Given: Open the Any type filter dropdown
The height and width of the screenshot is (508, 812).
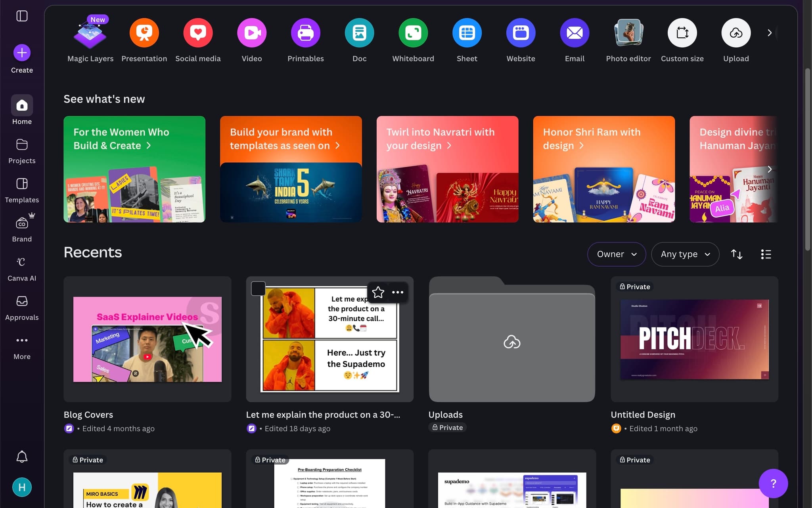Looking at the screenshot, I should click(685, 254).
